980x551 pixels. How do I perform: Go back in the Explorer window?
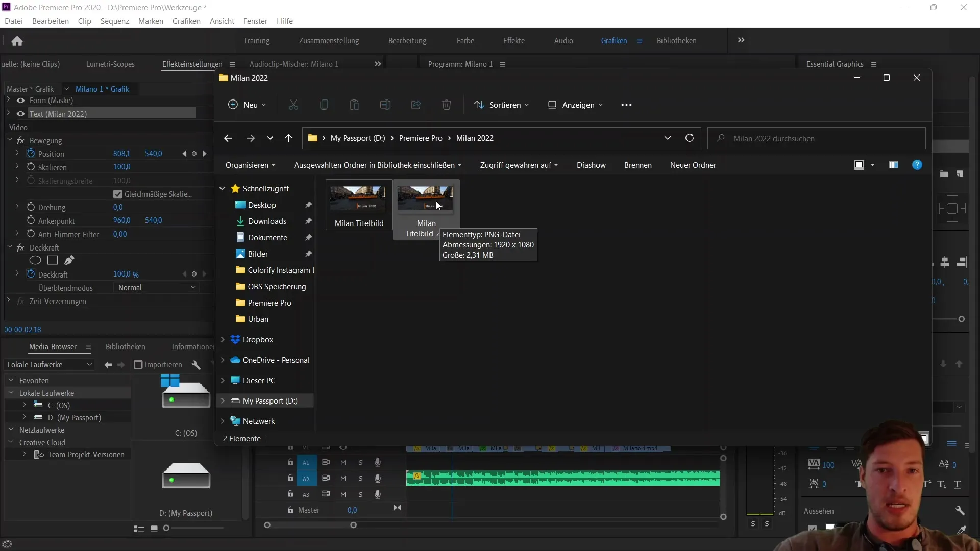228,138
